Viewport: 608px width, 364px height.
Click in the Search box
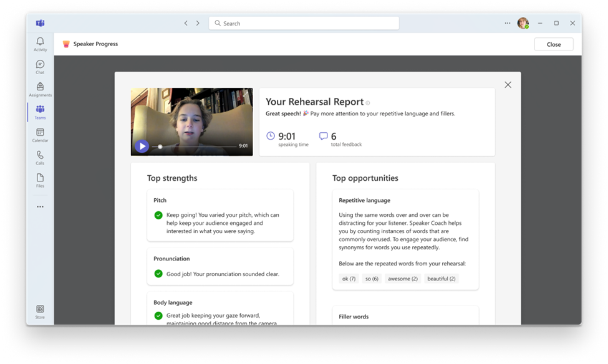click(304, 23)
